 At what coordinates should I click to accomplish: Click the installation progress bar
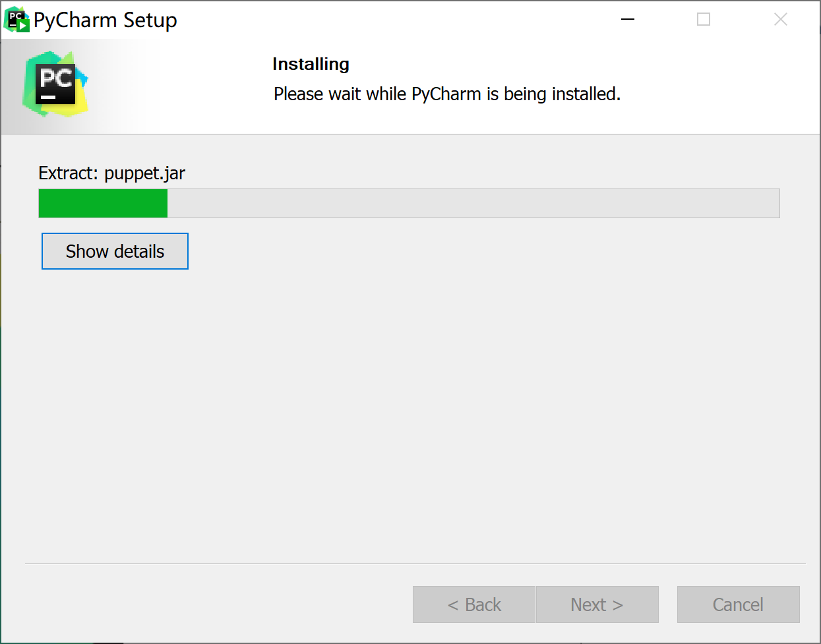click(409, 203)
